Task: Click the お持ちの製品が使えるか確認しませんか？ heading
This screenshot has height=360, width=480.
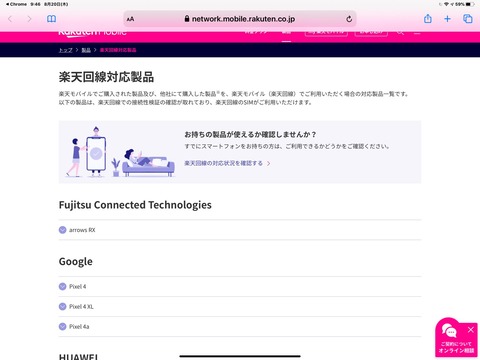Action: 250,134
